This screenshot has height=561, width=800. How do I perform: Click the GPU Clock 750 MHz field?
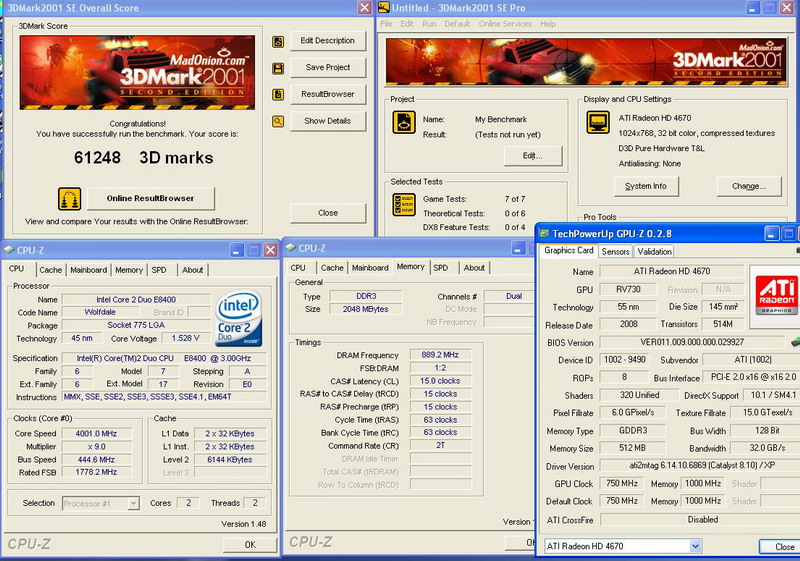click(x=622, y=483)
